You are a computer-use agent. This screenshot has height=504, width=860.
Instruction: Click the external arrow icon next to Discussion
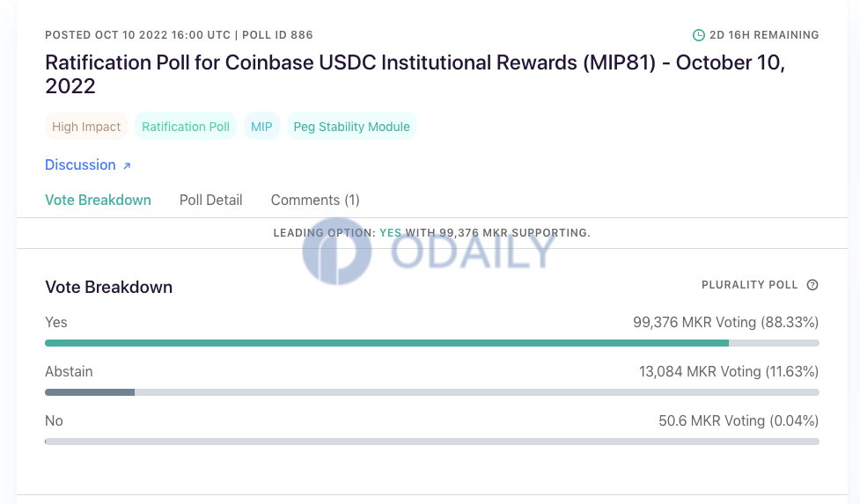[127, 165]
